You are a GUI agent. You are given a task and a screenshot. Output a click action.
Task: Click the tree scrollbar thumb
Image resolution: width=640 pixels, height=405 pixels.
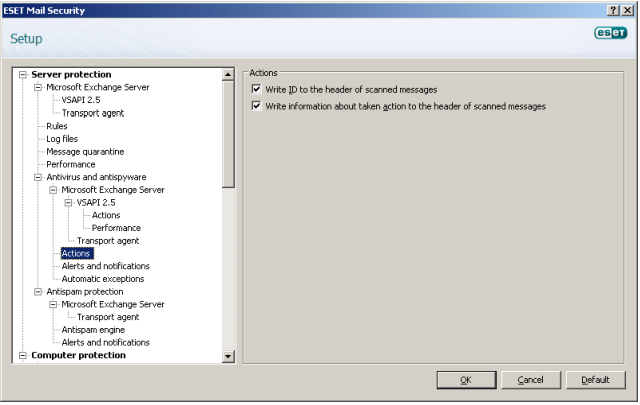(228, 134)
